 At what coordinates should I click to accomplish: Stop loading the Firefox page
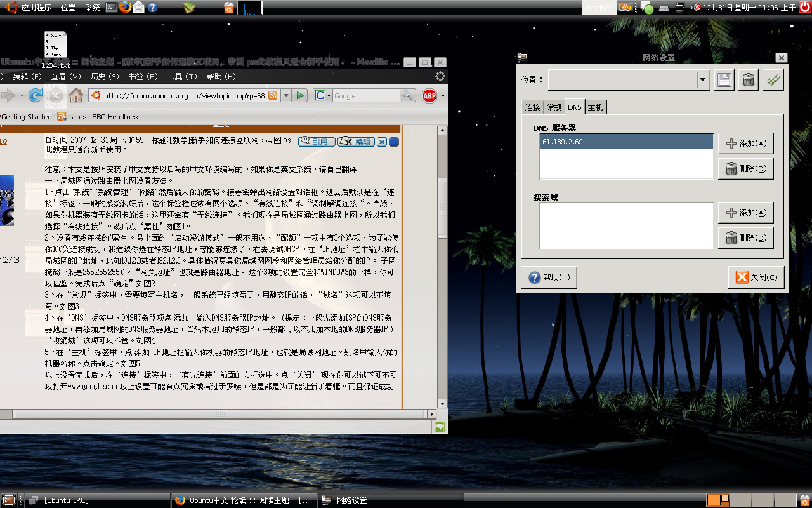click(56, 95)
